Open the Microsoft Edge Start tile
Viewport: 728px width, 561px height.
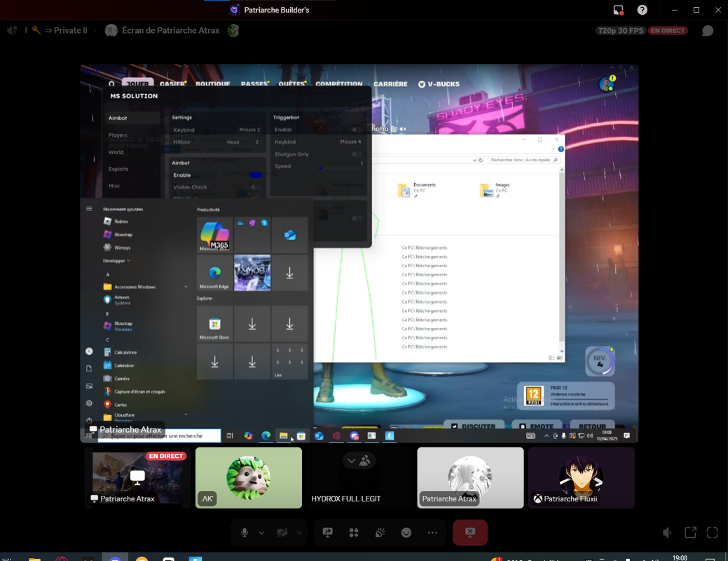click(214, 273)
